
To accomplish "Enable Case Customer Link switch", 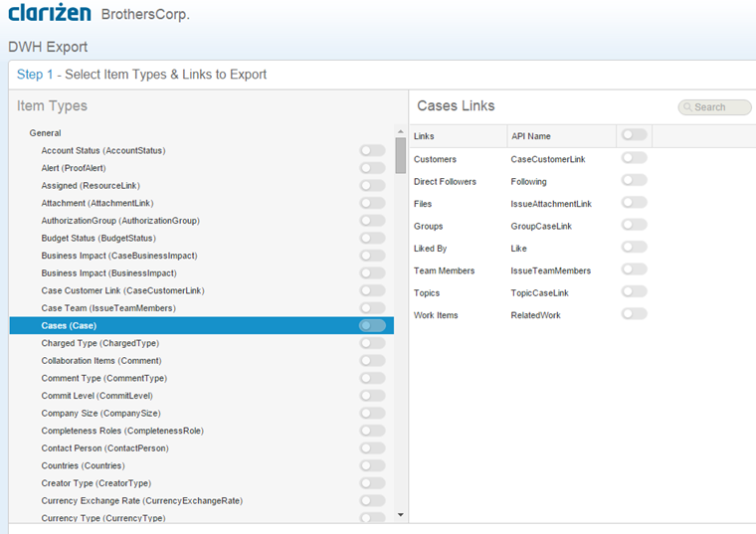I will click(372, 290).
